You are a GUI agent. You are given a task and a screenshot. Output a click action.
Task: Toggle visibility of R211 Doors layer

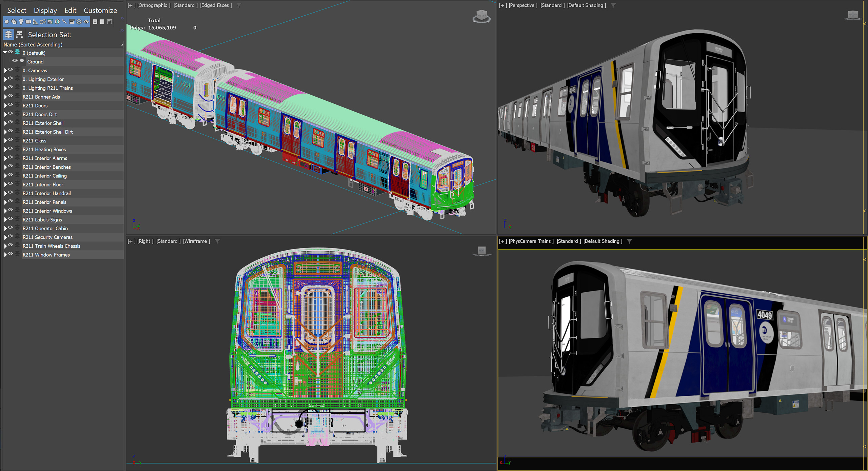(x=11, y=105)
